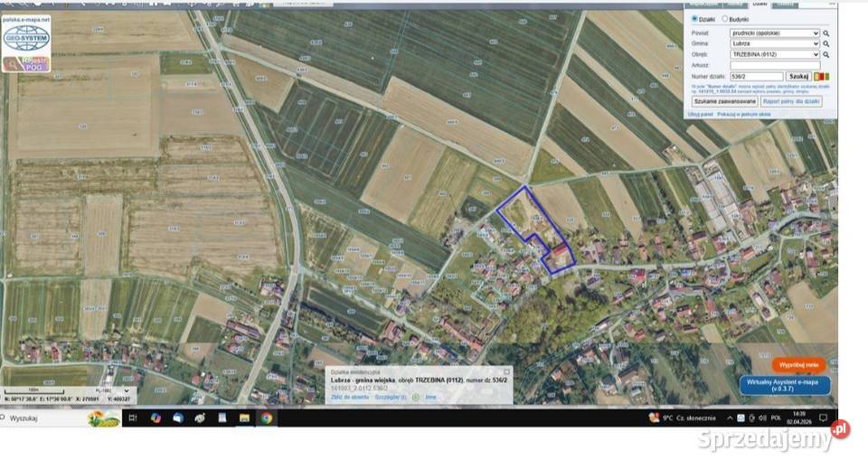Click the colored highlight swatch beside Szukaj
The height and width of the screenshot is (469, 868).
coord(822,76)
